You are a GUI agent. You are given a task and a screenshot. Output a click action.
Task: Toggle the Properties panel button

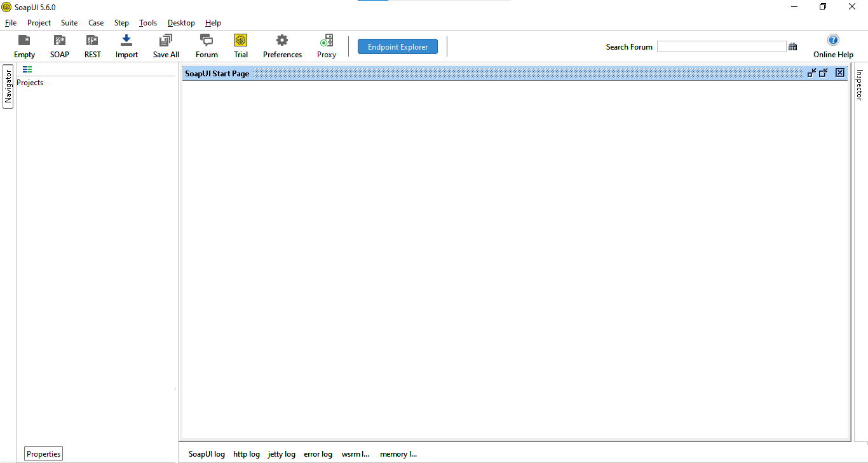point(44,453)
